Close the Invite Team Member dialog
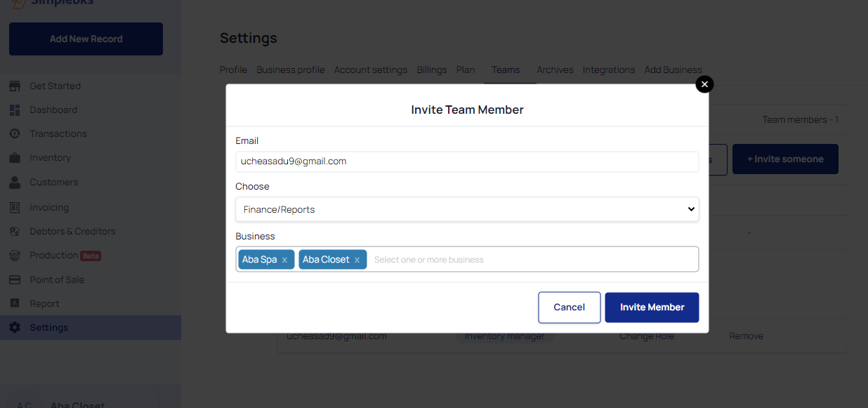 tap(704, 84)
